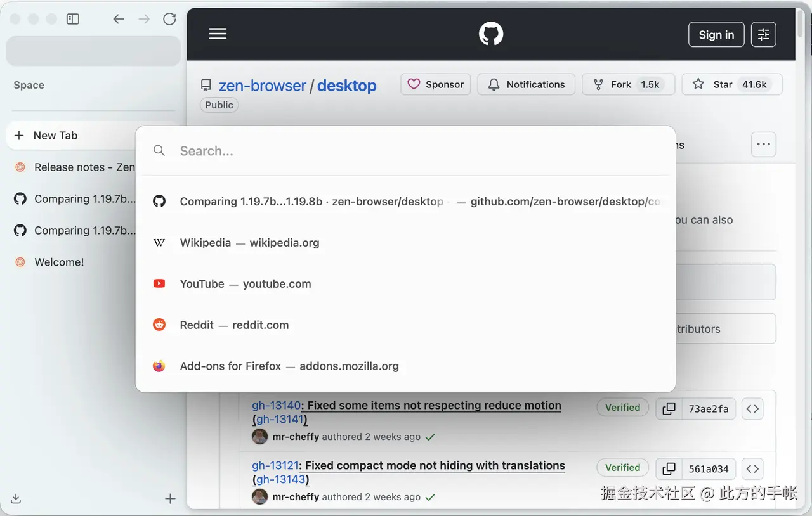
Task: Click the plus icon at sidebar bottom
Action: coord(170,499)
